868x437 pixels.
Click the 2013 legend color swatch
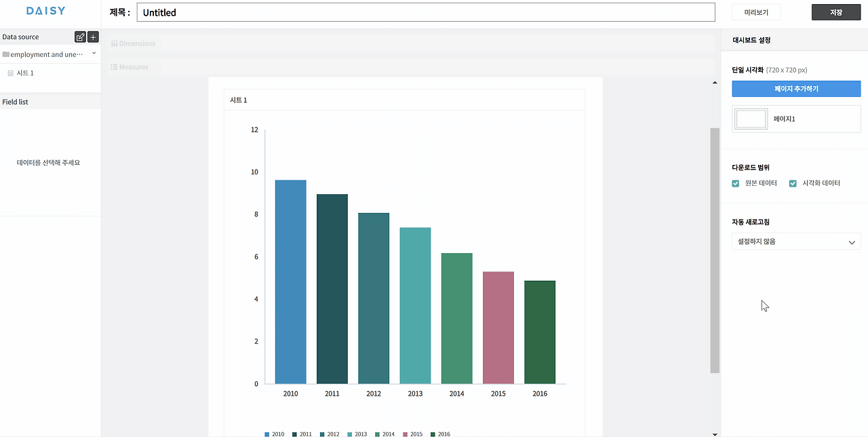(350, 434)
